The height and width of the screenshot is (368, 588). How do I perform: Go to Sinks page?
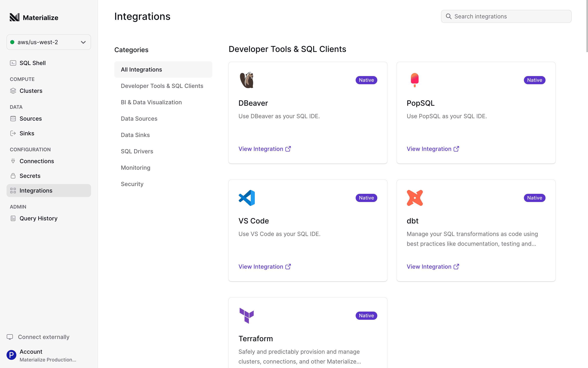click(x=49, y=133)
